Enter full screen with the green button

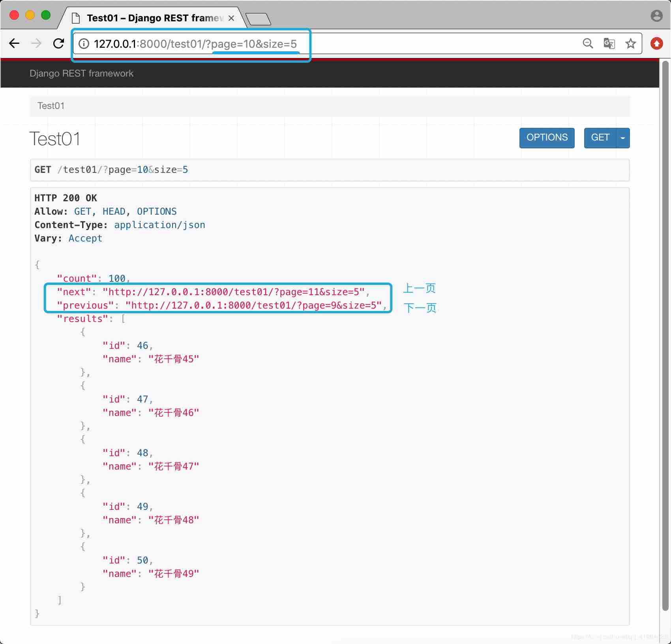pos(46,15)
